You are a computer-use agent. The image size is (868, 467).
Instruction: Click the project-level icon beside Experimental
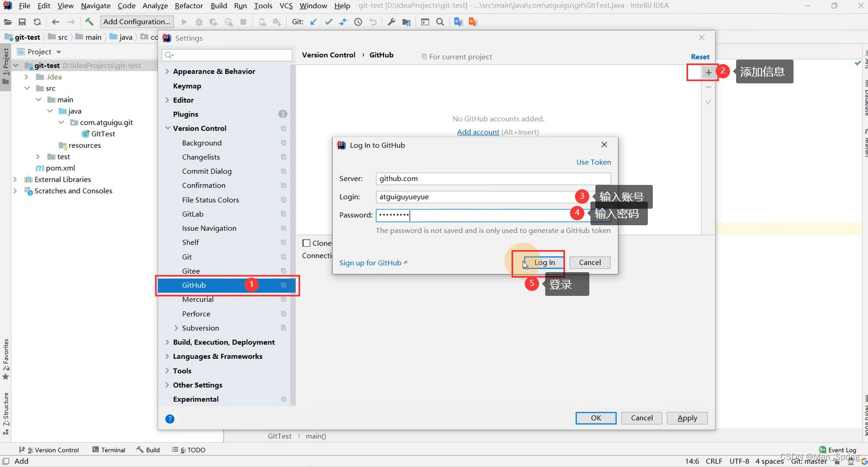tap(284, 399)
